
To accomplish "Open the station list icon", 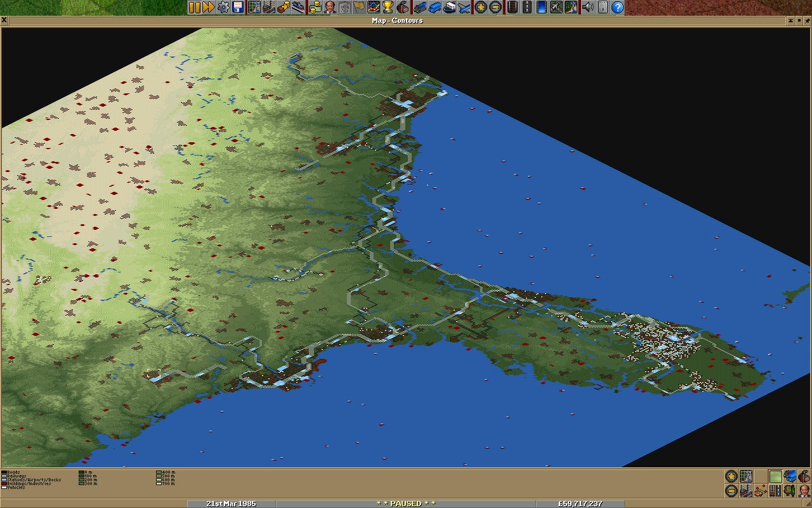I will [x=297, y=8].
